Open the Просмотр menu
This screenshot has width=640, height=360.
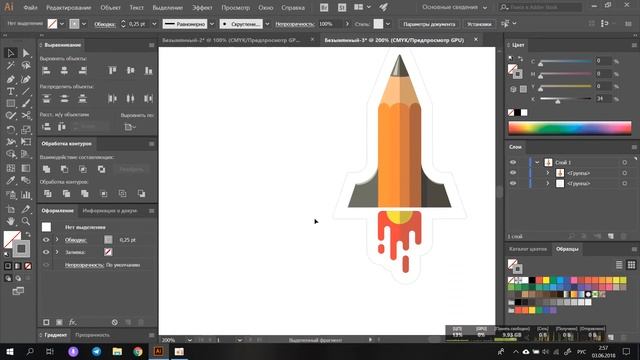[236, 8]
